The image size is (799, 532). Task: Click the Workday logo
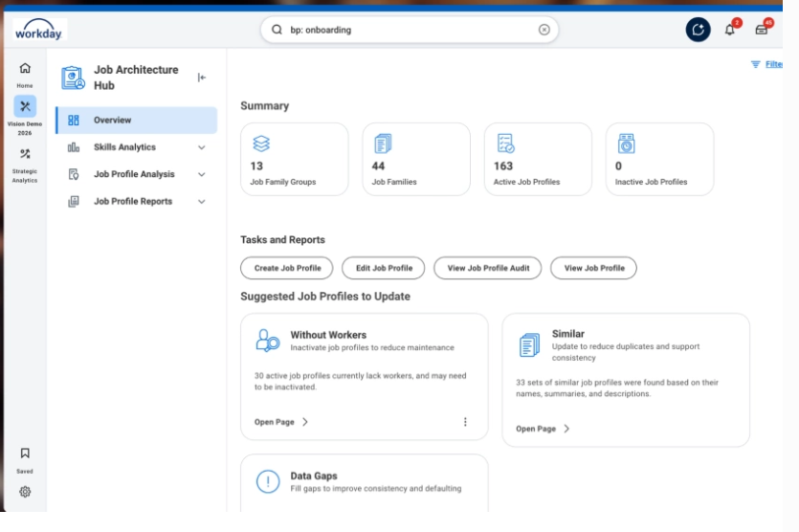click(39, 30)
